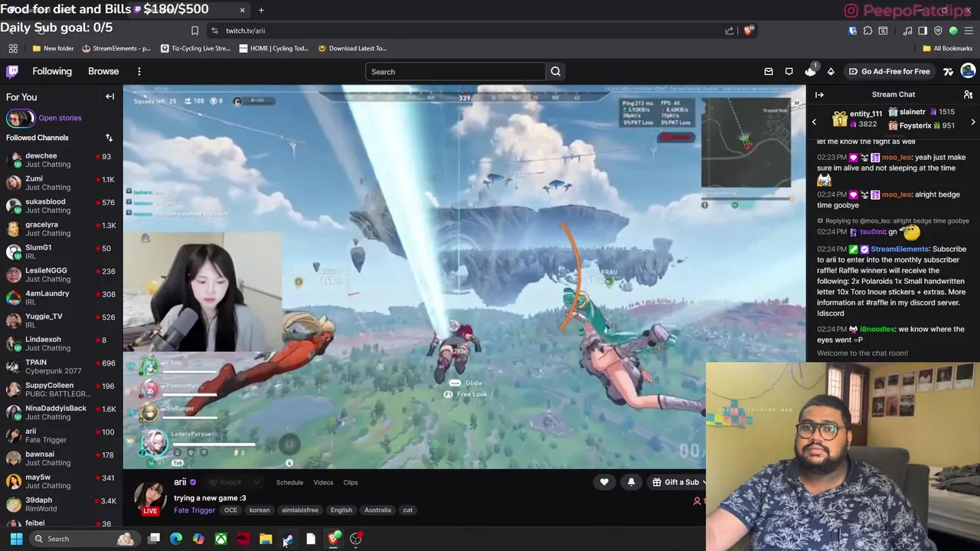Open Steam from the taskbar
This screenshot has width=980, height=551.
point(289,539)
